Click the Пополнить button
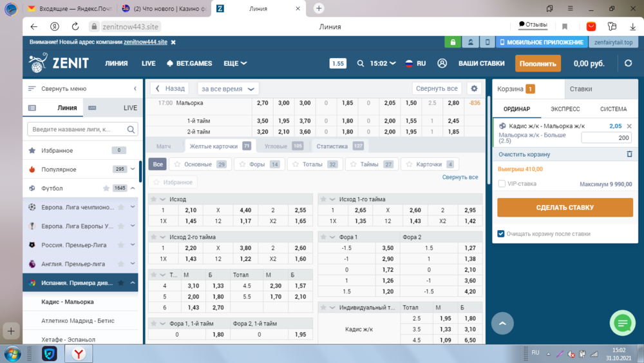644x363 pixels. (x=538, y=63)
